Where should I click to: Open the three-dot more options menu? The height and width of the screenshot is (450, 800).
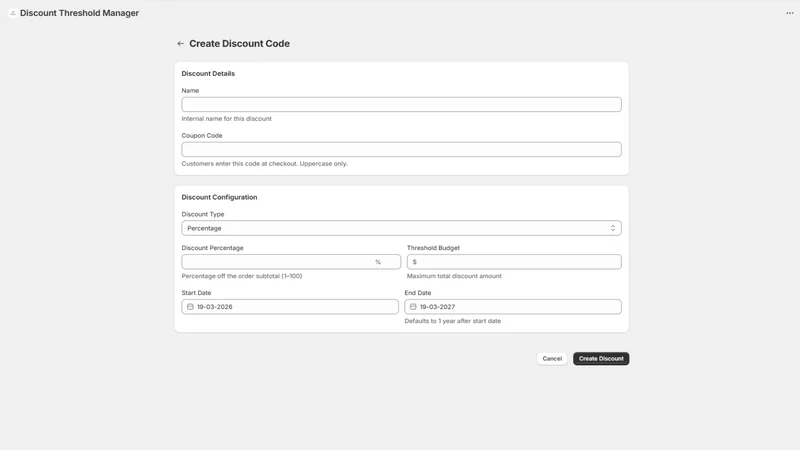(789, 13)
